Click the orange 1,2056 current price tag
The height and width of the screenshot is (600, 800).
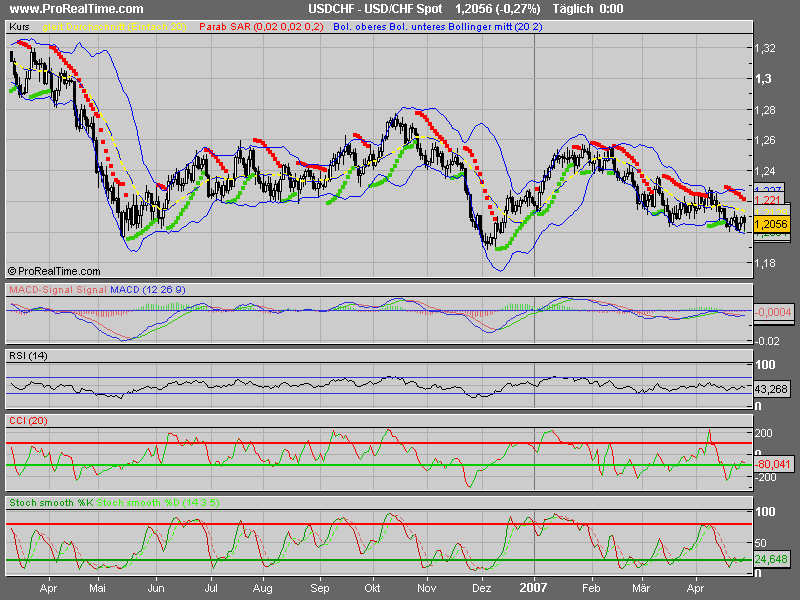coord(771,225)
